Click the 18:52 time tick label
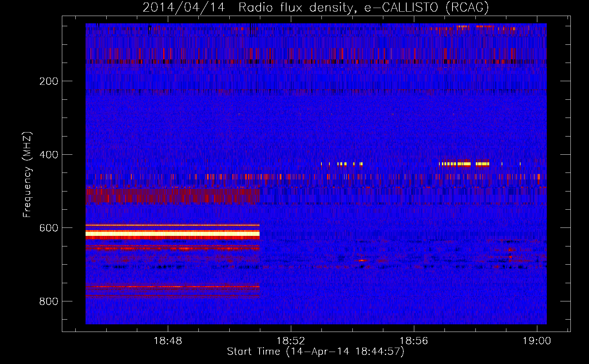The image size is (589, 364). [291, 341]
